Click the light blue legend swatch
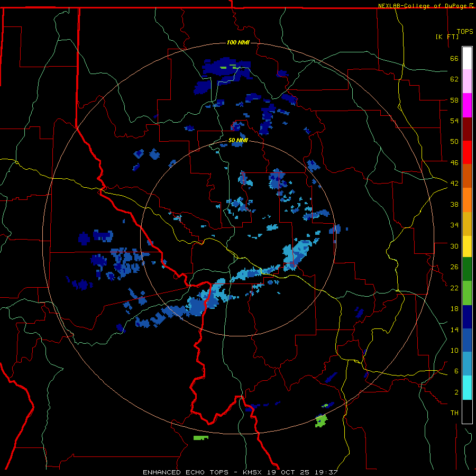Viewport: 476px width, 476px height. pos(467,364)
